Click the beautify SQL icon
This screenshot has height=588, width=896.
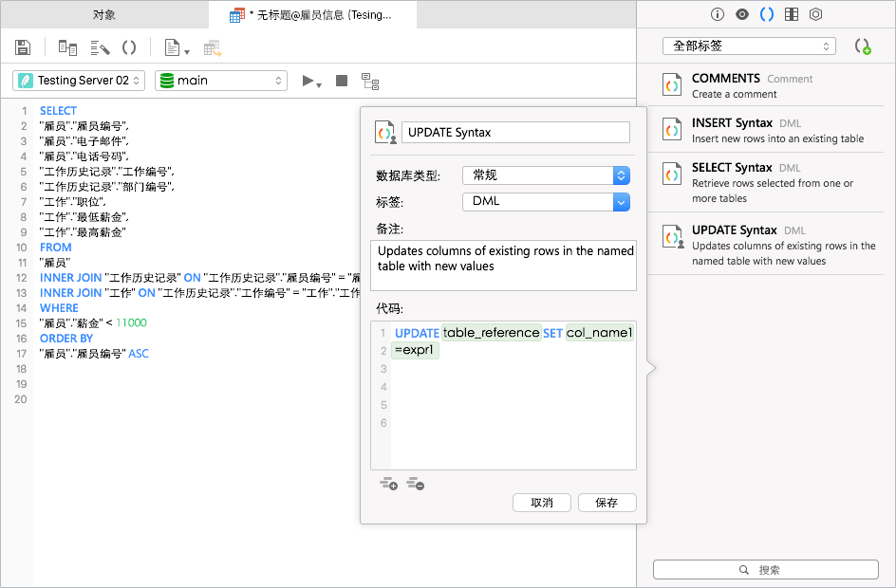pos(100,47)
